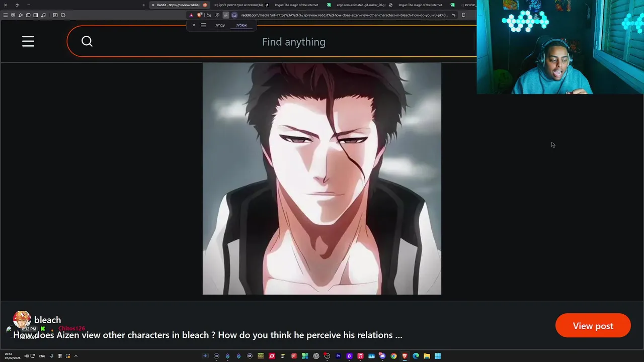Image resolution: width=644 pixels, height=362 pixels.
Task: Open the bleach community link
Action: point(47,320)
